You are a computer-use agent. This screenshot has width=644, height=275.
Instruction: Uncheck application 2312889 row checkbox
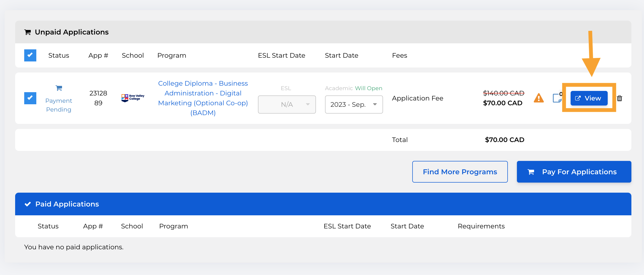coord(30,98)
